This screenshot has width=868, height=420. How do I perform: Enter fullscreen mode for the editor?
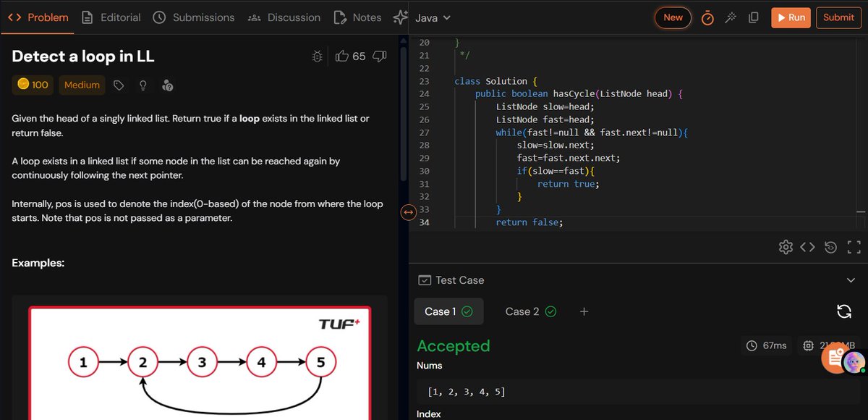(x=854, y=247)
